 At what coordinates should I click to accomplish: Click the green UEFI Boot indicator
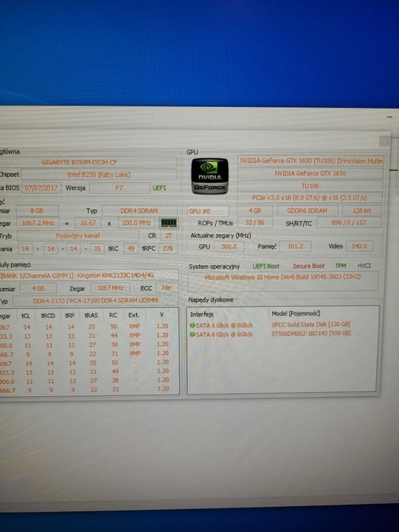coord(266,266)
